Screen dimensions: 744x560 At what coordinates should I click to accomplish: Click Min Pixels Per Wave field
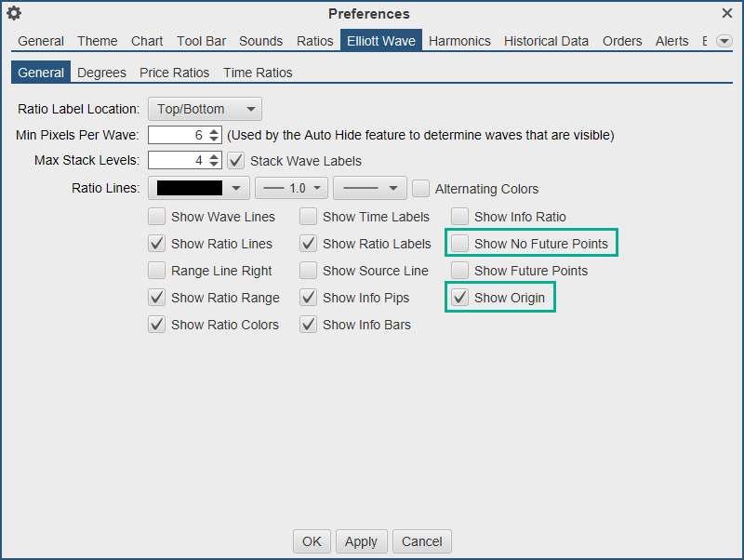click(x=177, y=135)
